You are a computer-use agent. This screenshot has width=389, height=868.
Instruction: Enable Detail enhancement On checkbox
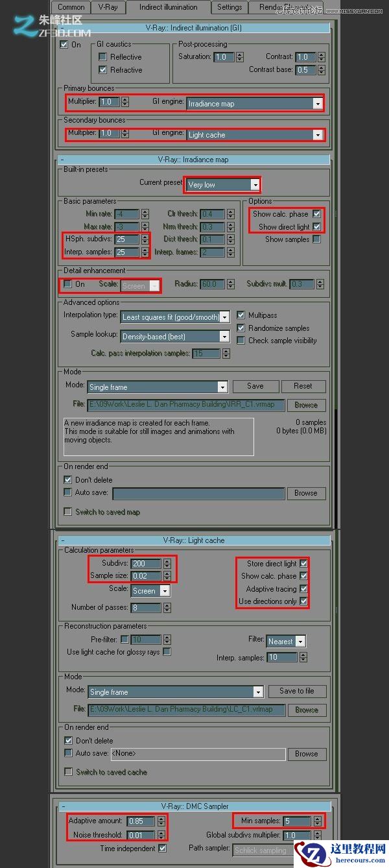(x=67, y=284)
